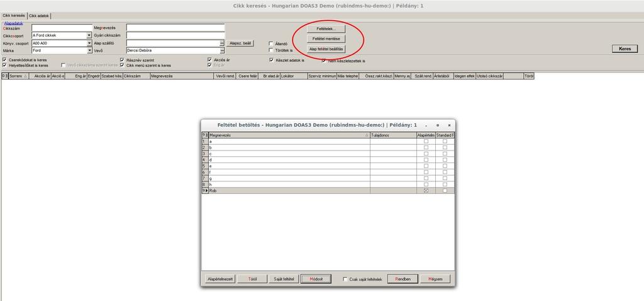Toggle Alapértelm checkbox for row Rob
This screenshot has height=301, width=644.
426,191
